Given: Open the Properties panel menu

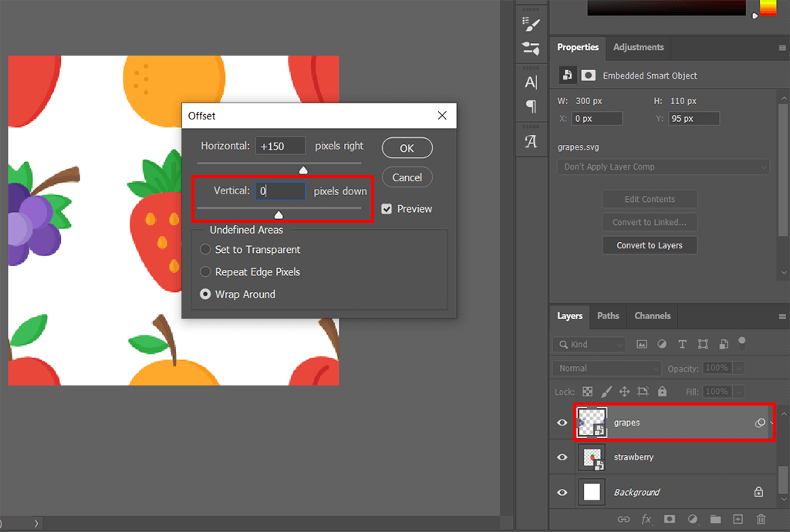Looking at the screenshot, I should (x=782, y=48).
